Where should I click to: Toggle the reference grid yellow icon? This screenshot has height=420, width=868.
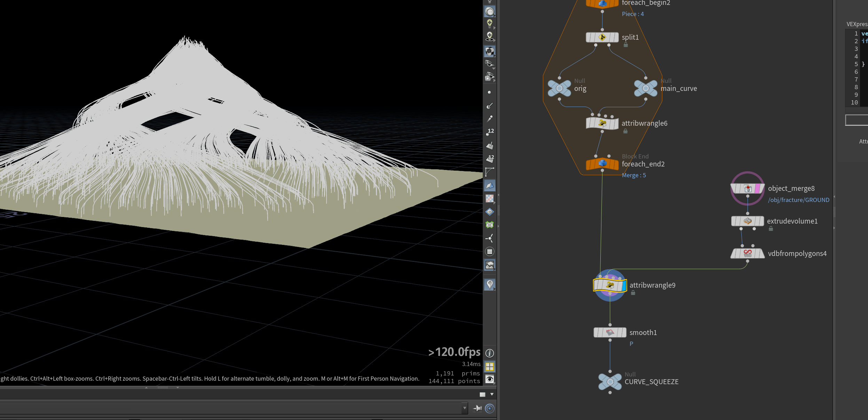coord(490,366)
